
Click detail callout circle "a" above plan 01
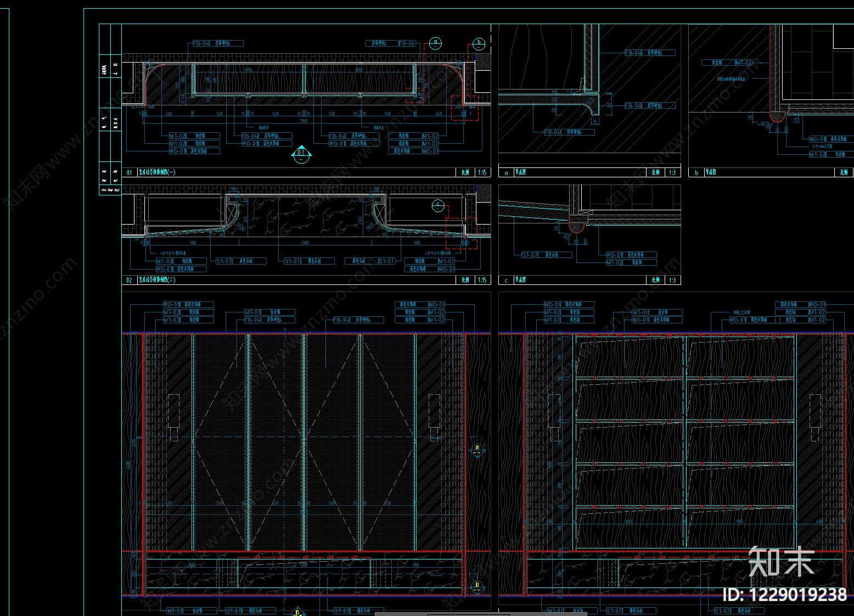tap(435, 42)
